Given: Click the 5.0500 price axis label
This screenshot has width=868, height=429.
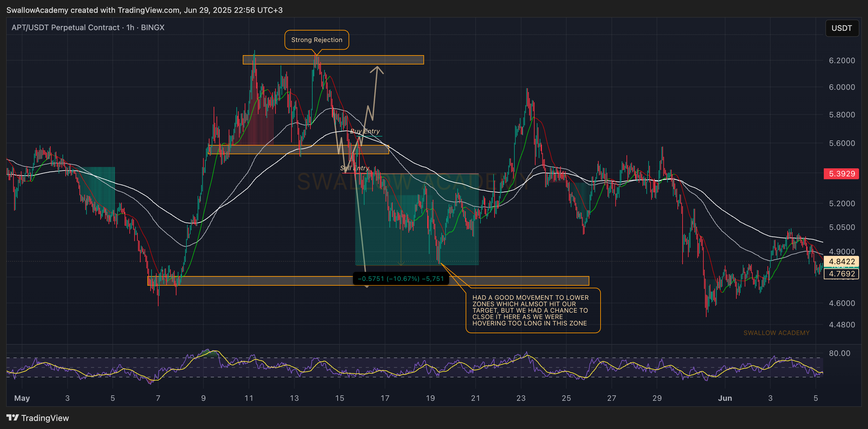Looking at the screenshot, I should click(x=842, y=227).
